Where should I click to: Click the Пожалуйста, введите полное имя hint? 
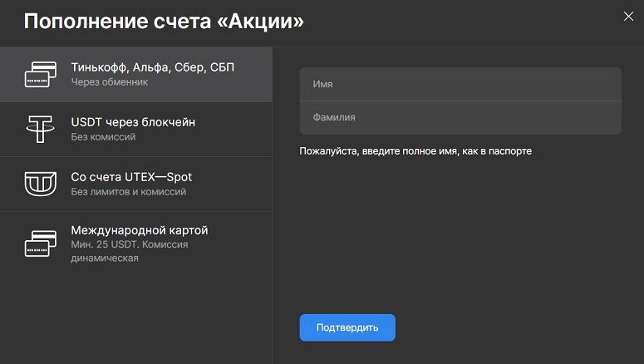415,151
